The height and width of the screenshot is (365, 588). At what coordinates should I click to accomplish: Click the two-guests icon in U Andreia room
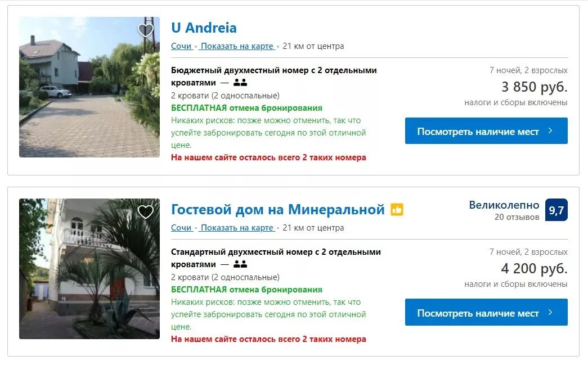(240, 83)
